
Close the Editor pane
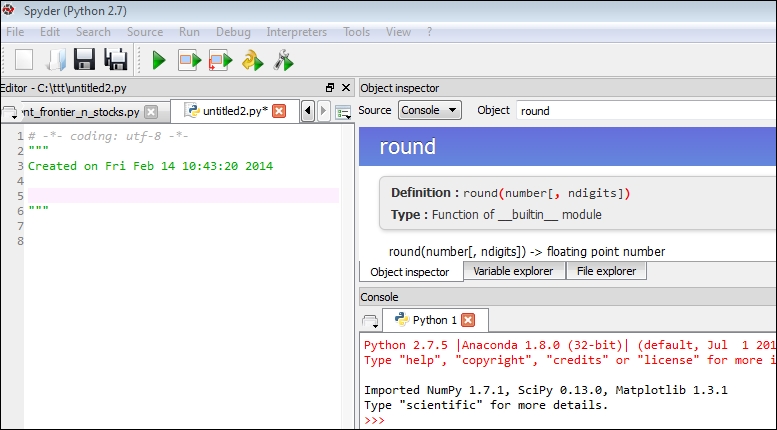click(x=346, y=88)
